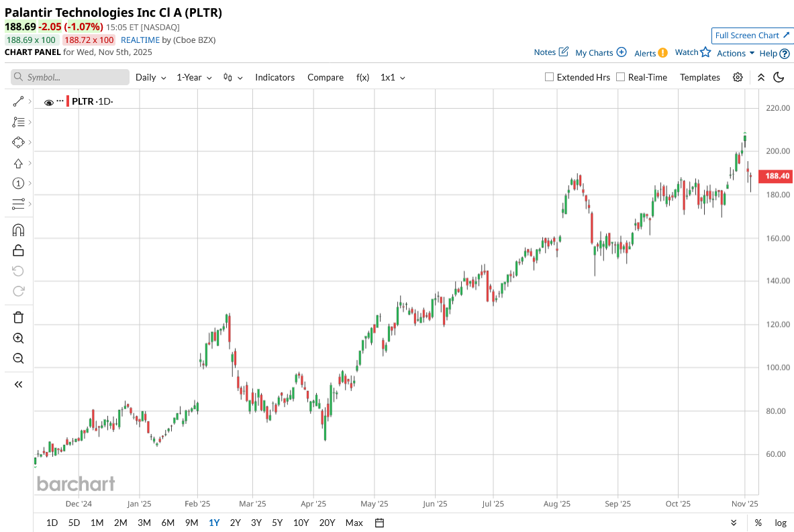The height and width of the screenshot is (532, 794).
Task: Open the Actions dropdown menu
Action: 736,53
